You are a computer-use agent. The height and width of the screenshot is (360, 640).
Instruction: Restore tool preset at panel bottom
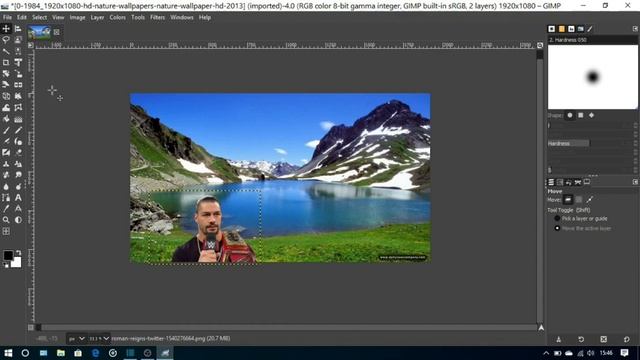point(581,339)
